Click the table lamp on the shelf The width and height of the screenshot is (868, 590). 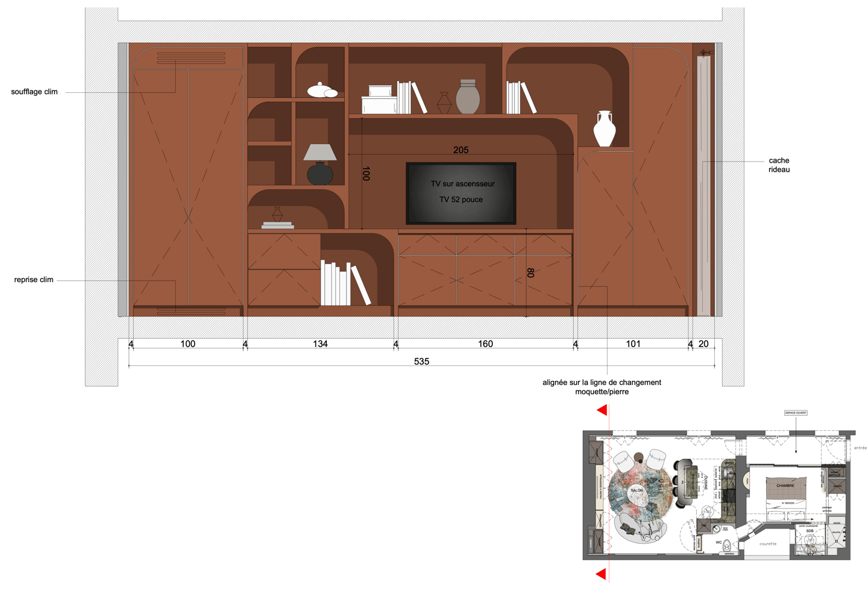tap(319, 164)
